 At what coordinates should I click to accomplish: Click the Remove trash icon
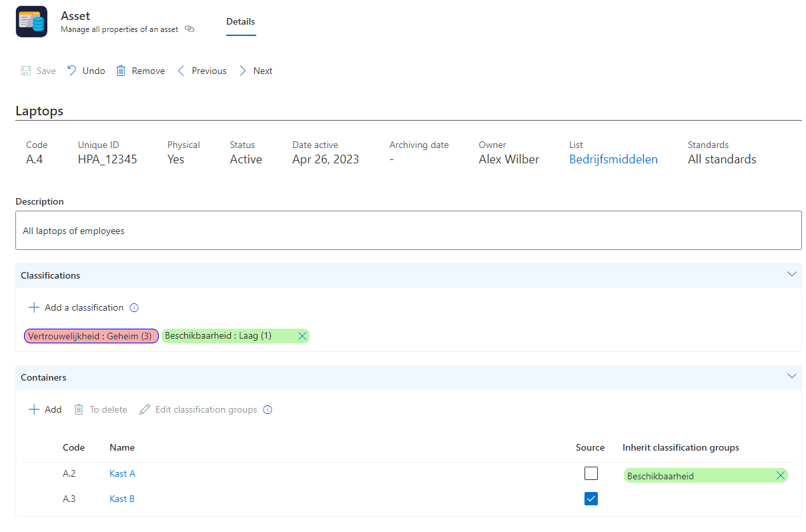(121, 70)
